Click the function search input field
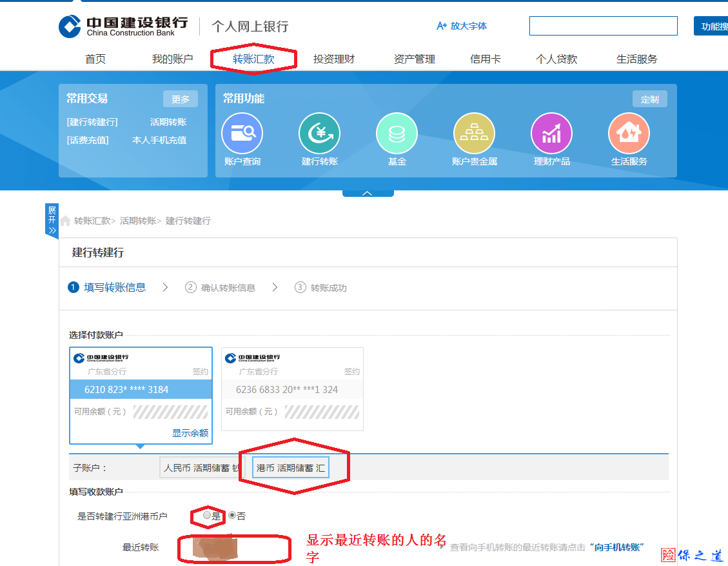The width and height of the screenshot is (728, 566). coord(603,26)
